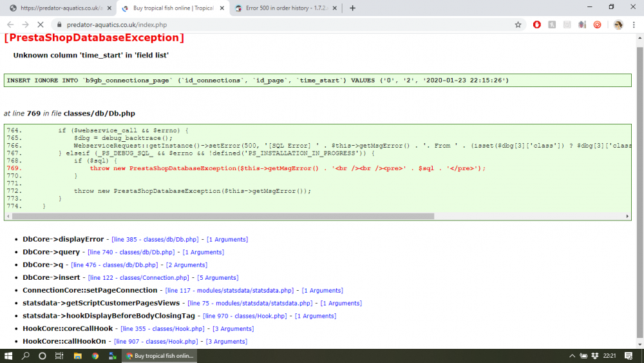Expand 3 Arguments for HookCore::callHookOn
This screenshot has height=363, width=644.
click(x=226, y=341)
